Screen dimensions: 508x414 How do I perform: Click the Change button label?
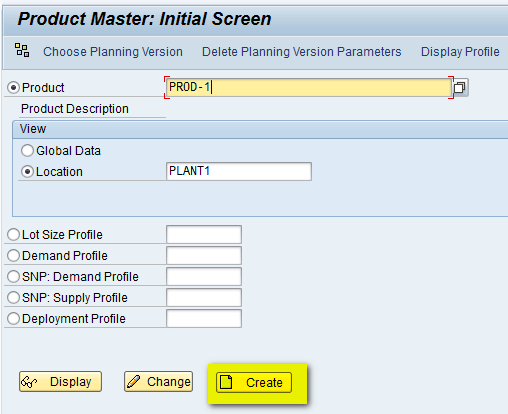pos(169,382)
